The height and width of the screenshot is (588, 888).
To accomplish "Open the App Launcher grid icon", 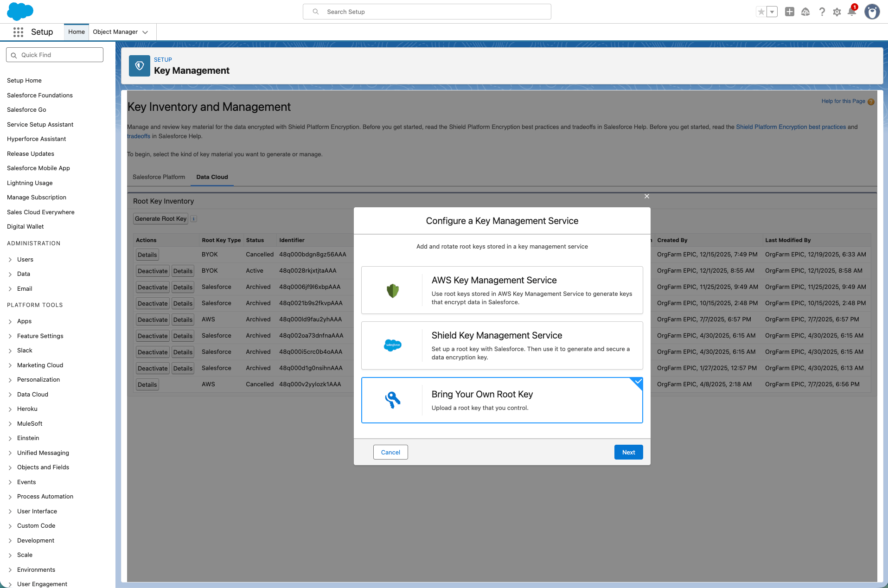I will point(18,32).
